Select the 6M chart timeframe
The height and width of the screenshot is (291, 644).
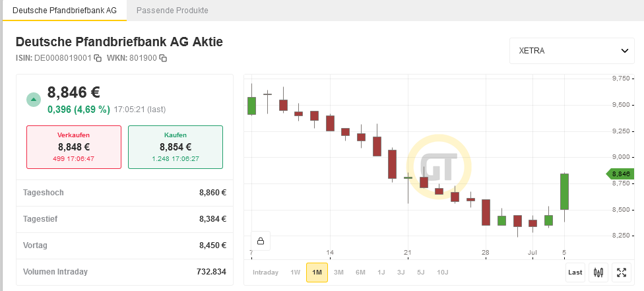click(360, 272)
